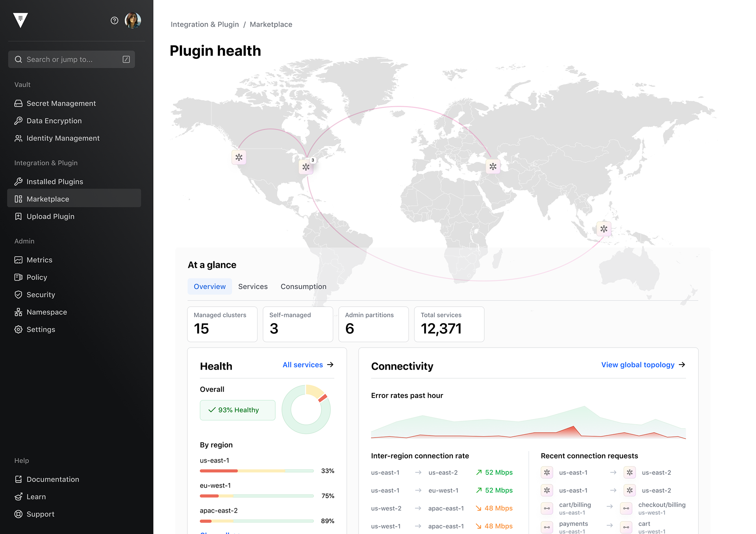The image size is (756, 534).
Task: Open Secret Management in sidebar
Action: click(61, 103)
